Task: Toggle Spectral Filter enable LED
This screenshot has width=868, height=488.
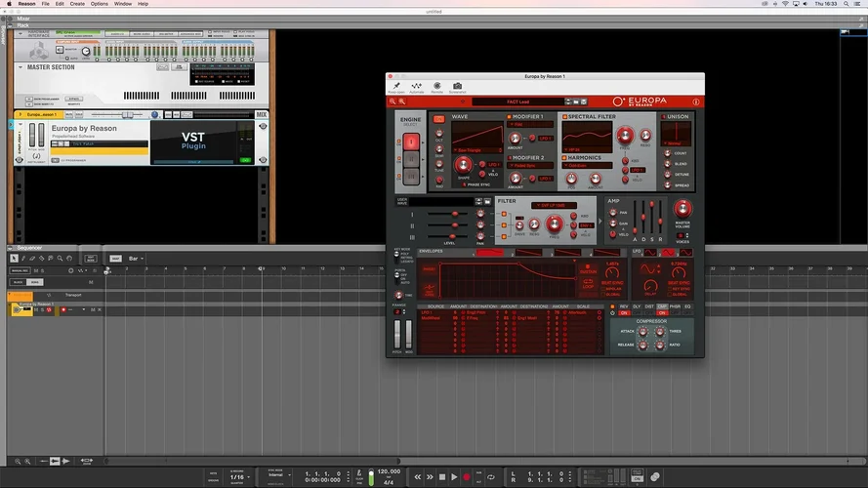Action: pos(564,117)
